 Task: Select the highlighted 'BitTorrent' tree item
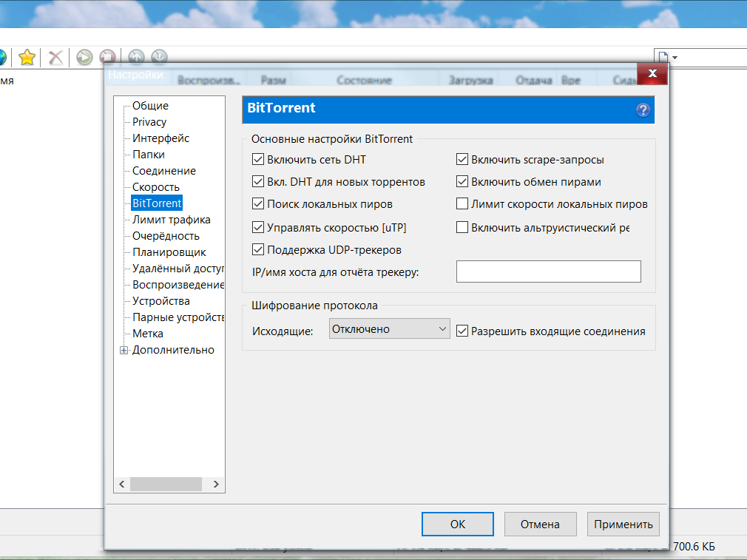pyautogui.click(x=157, y=203)
